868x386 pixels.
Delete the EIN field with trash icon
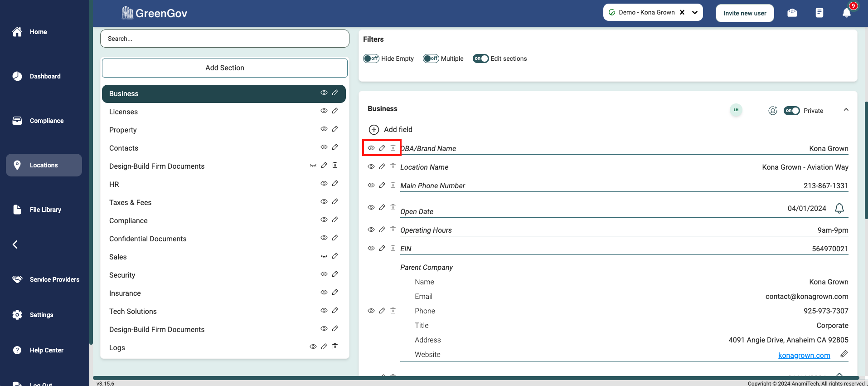pyautogui.click(x=393, y=248)
